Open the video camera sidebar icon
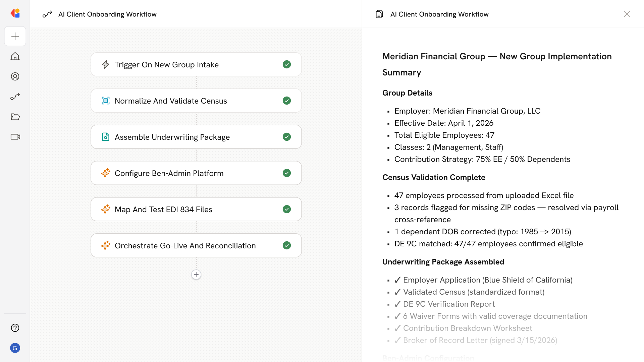 pos(15,137)
